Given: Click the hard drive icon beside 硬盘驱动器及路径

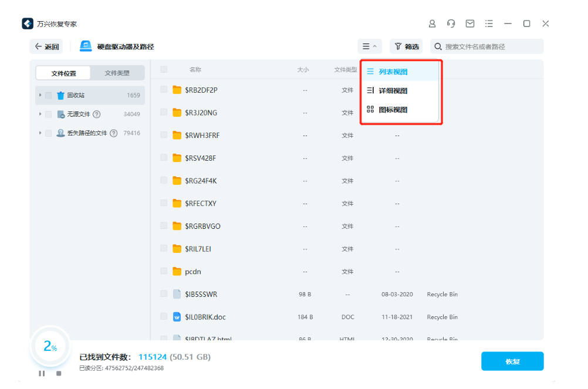Looking at the screenshot, I should [x=85, y=46].
